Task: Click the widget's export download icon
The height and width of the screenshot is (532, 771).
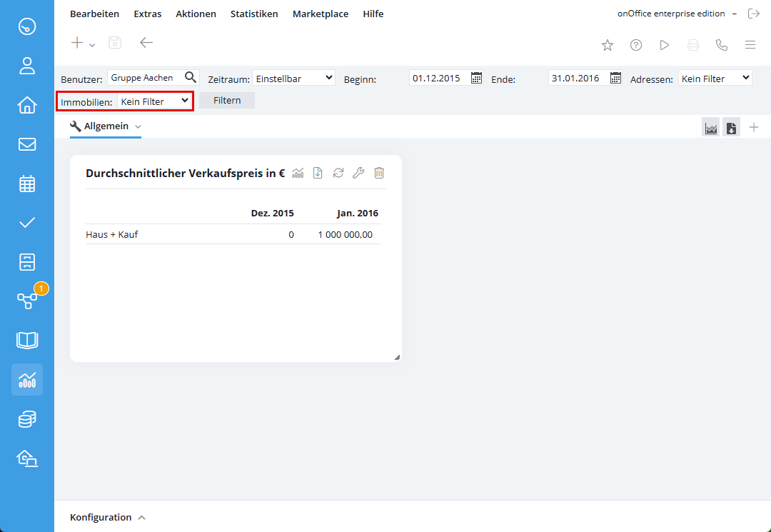Action: pyautogui.click(x=318, y=173)
